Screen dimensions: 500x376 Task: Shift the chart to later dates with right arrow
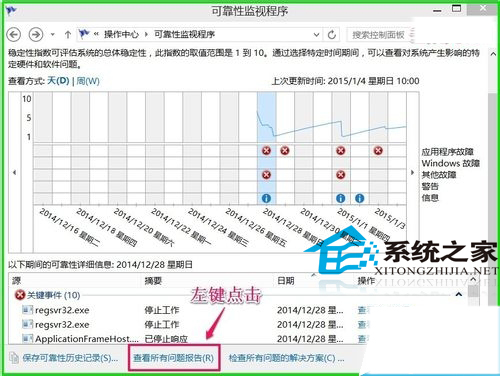(x=412, y=172)
